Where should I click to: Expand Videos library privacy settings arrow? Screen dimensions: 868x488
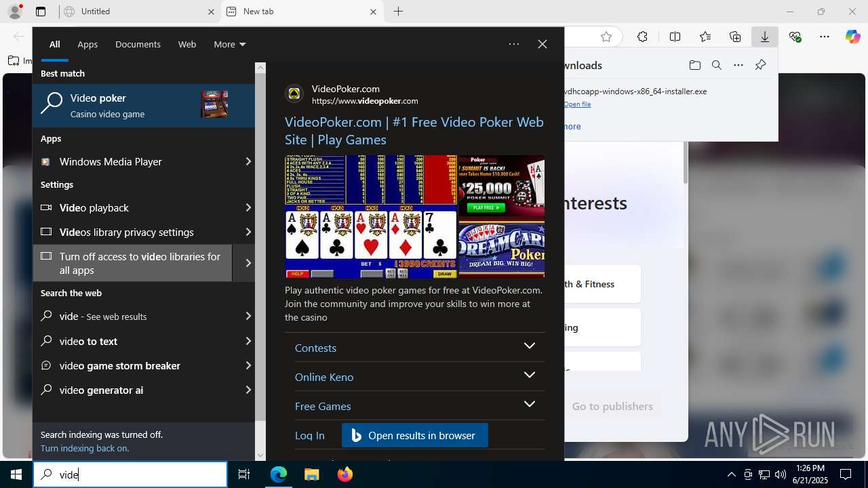point(248,232)
